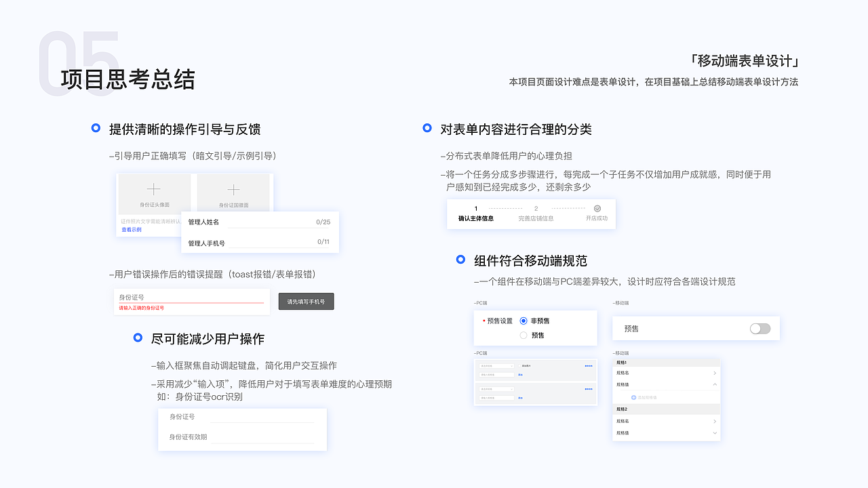This screenshot has height=488, width=868.
Task: Tick the 添加图片 checkbox in PC mock
Action: click(x=519, y=366)
